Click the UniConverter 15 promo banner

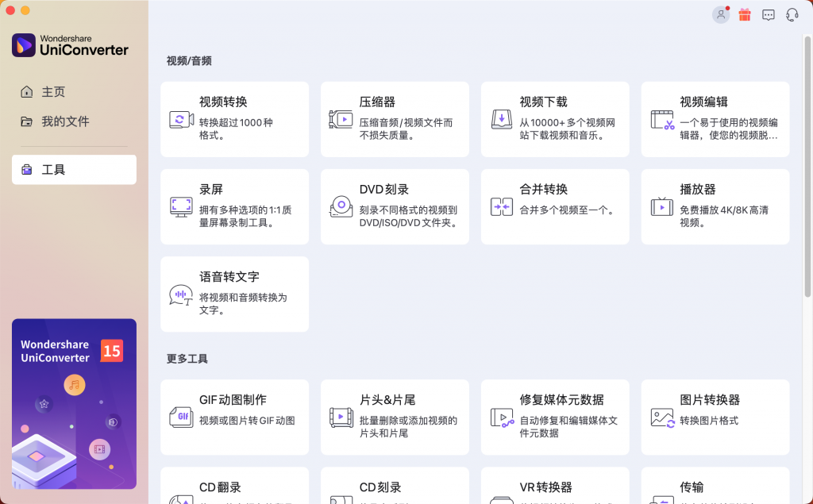pos(74,404)
